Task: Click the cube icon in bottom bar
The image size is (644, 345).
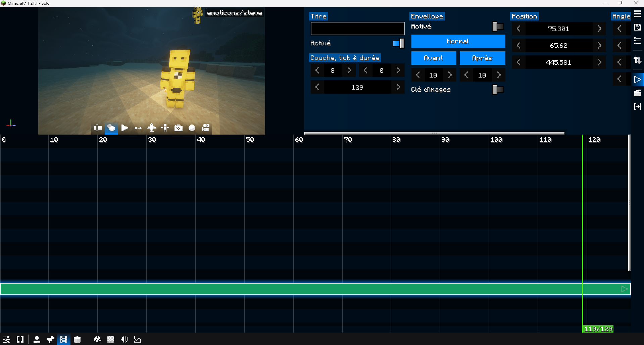Action: point(77,339)
